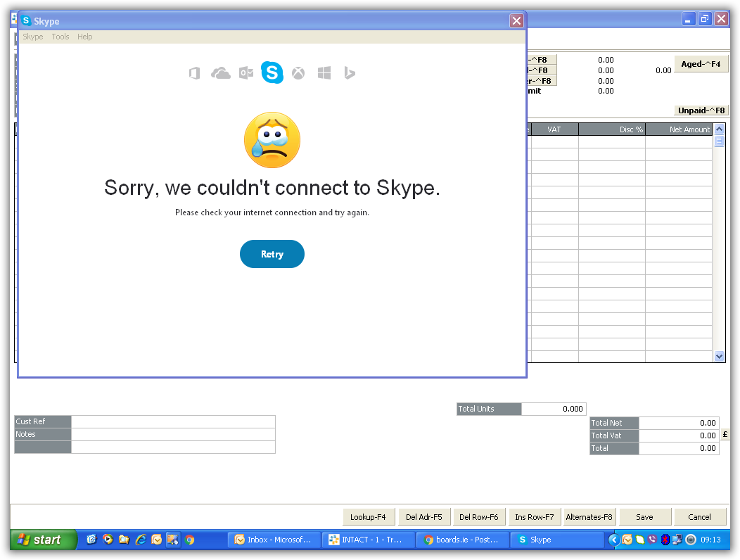Click the Outlook icon in Skype header
The height and width of the screenshot is (560, 740).
(x=246, y=73)
